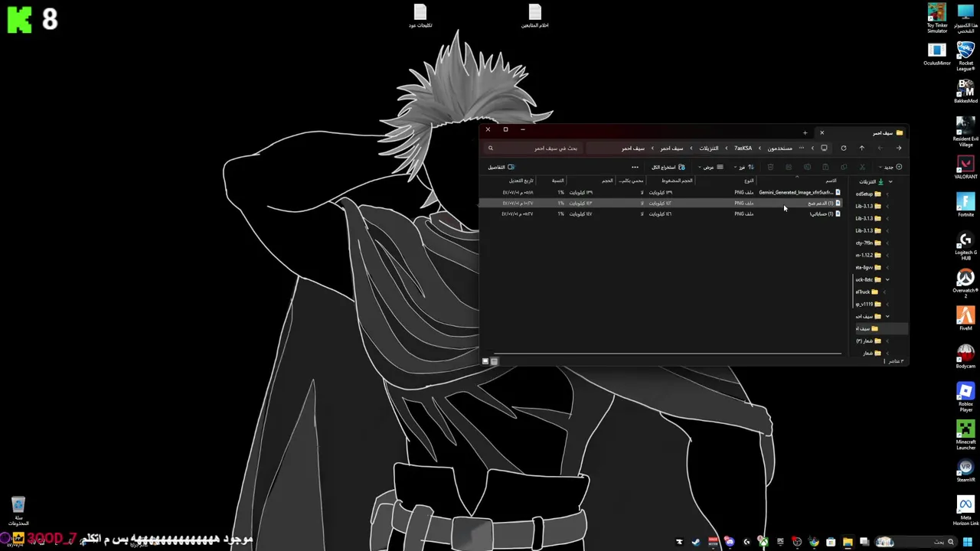Open Google Chrome from the taskbar
This screenshot has width=980, height=551.
point(814,542)
